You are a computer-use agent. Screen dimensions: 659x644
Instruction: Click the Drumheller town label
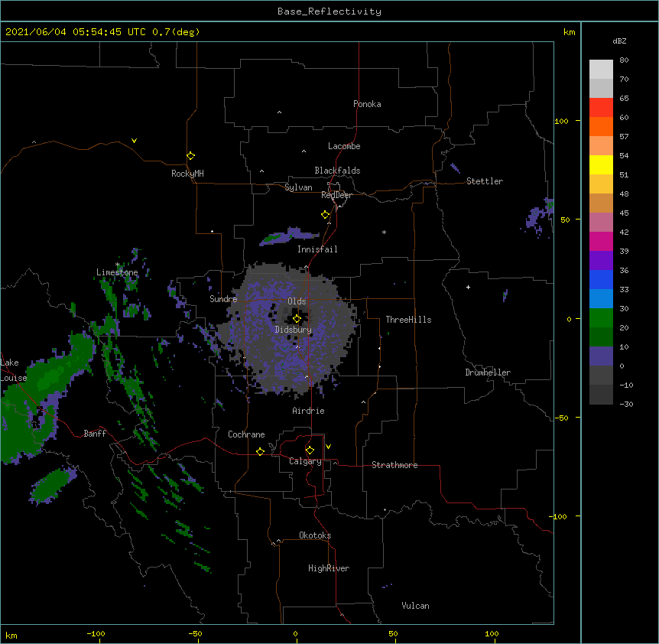pyautogui.click(x=488, y=372)
